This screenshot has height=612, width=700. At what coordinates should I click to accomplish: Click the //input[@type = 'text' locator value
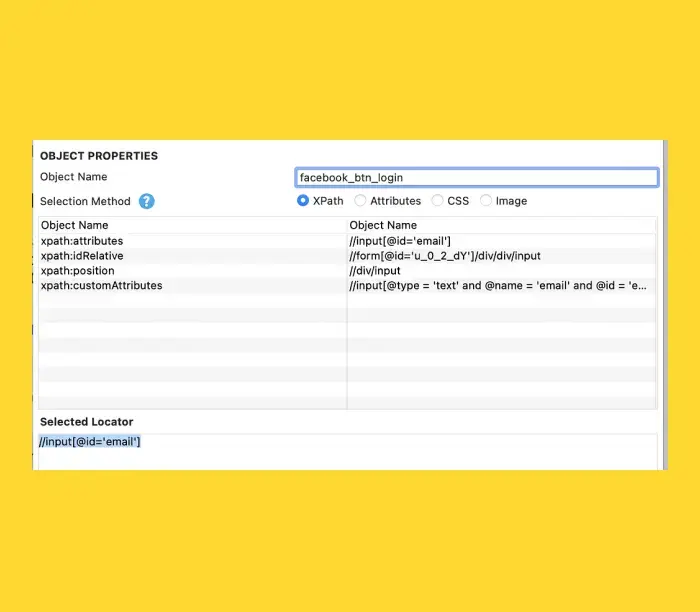coord(498,286)
